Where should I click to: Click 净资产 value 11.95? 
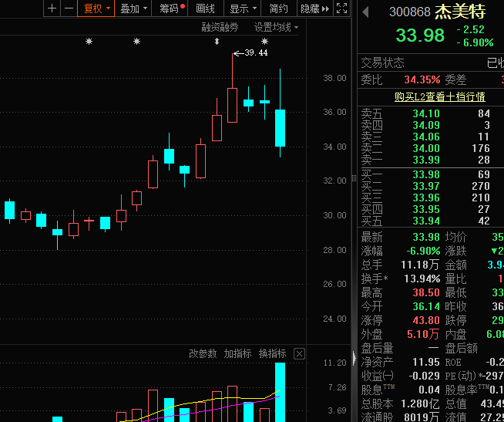(x=426, y=362)
